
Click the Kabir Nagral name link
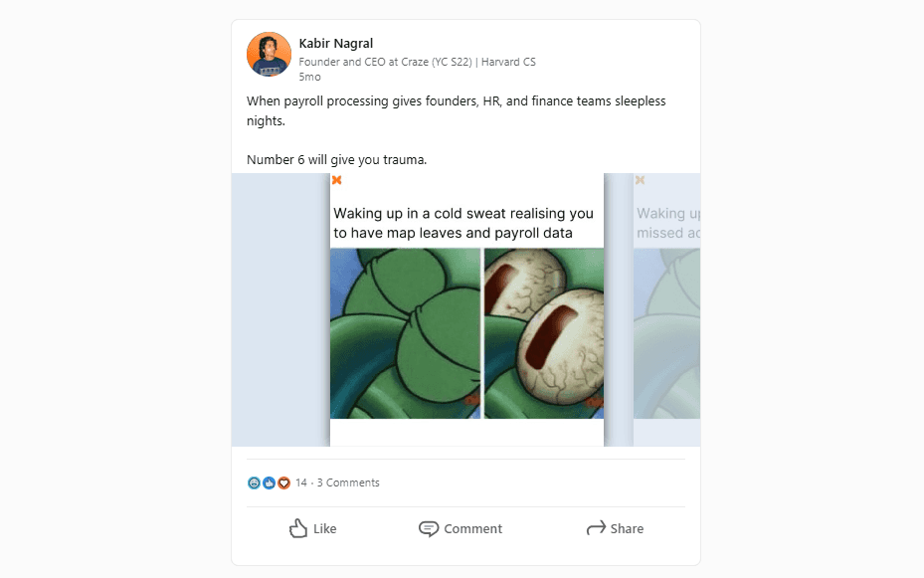pos(336,43)
